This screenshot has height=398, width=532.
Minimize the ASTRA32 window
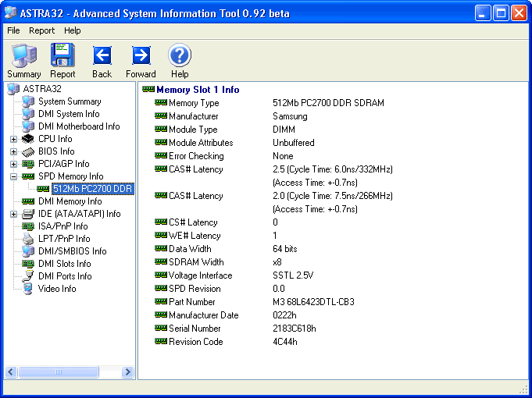click(x=483, y=13)
